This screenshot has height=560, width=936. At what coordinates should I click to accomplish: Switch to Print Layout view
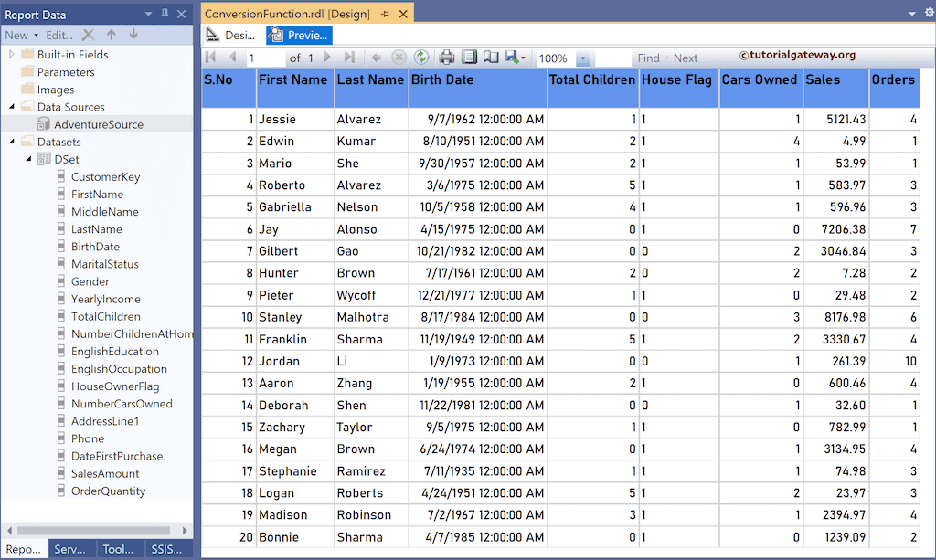coord(467,57)
